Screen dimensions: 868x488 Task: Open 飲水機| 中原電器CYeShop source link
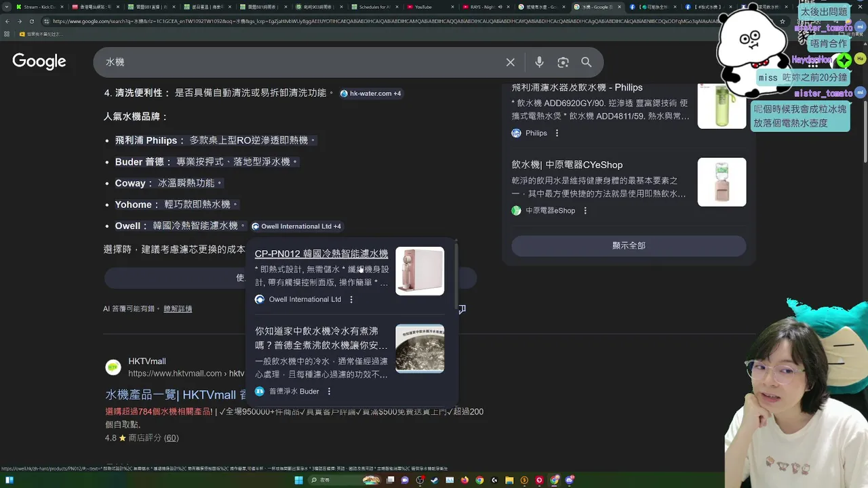(x=567, y=165)
